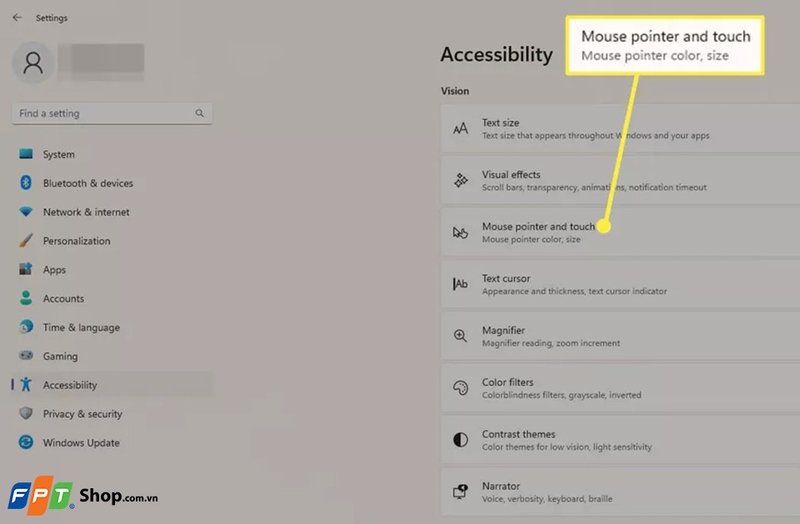
Task: Click the Network wifi icon
Action: click(26, 211)
